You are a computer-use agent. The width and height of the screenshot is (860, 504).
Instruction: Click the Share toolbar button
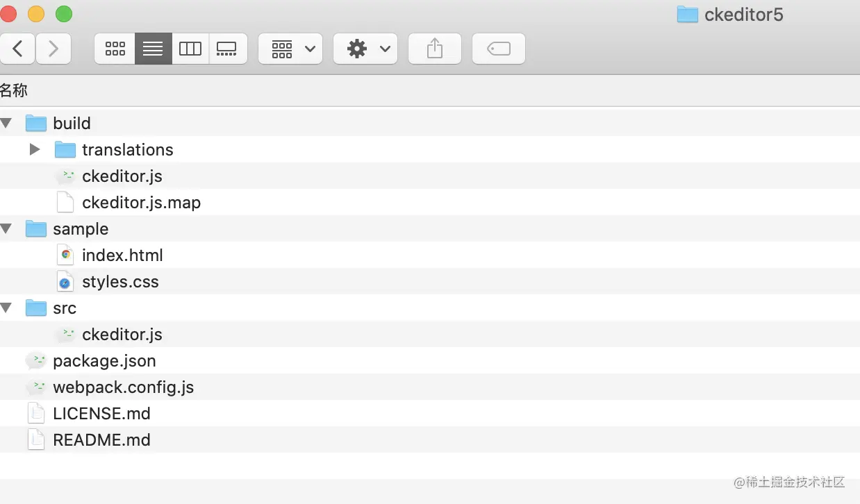435,49
